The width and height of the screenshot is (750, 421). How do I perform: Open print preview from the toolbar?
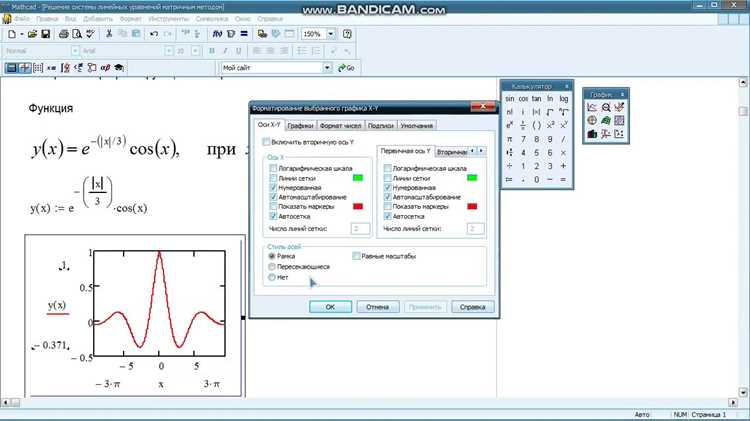[77, 34]
